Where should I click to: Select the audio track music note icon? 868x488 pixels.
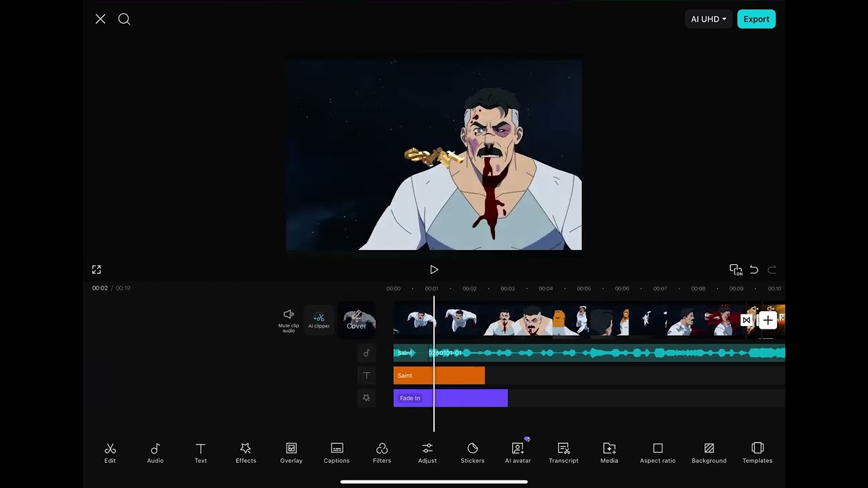click(x=366, y=352)
